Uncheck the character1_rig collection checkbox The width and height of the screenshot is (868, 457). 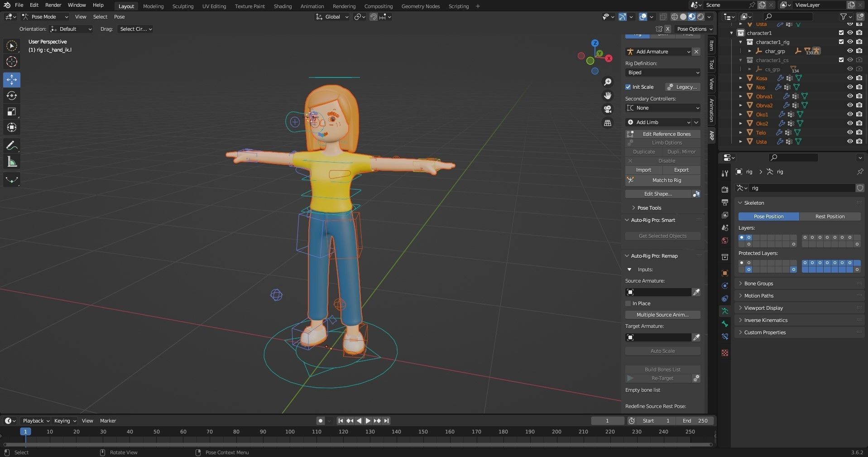point(841,42)
